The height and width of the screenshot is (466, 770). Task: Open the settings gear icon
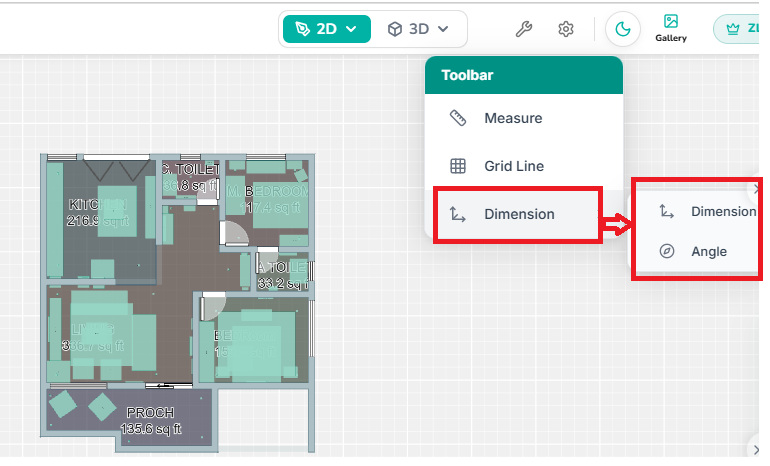(566, 29)
